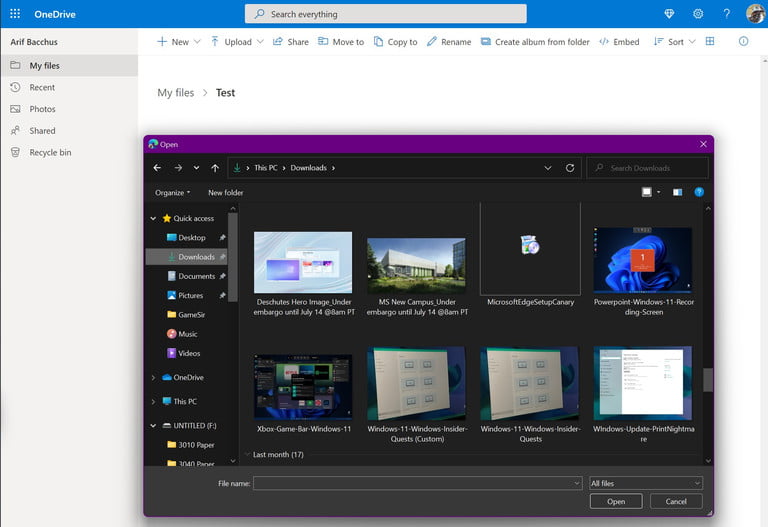
Task: Go to My files breadcrumb link
Action: (175, 93)
